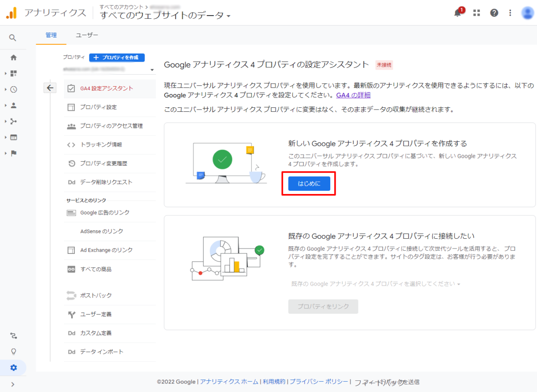This screenshot has height=392, width=537.
Task: Click the すべての商品 link icon
Action: tap(71, 269)
